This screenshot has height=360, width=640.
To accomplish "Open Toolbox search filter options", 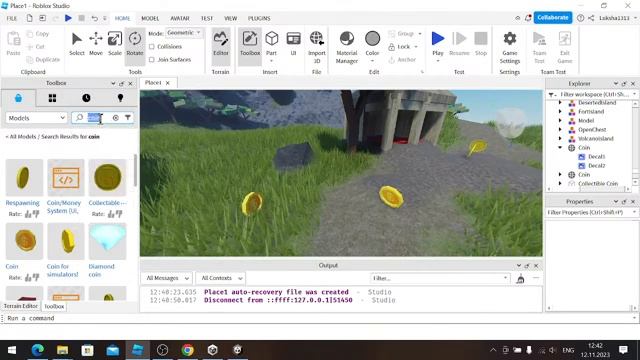I will pos(128,118).
